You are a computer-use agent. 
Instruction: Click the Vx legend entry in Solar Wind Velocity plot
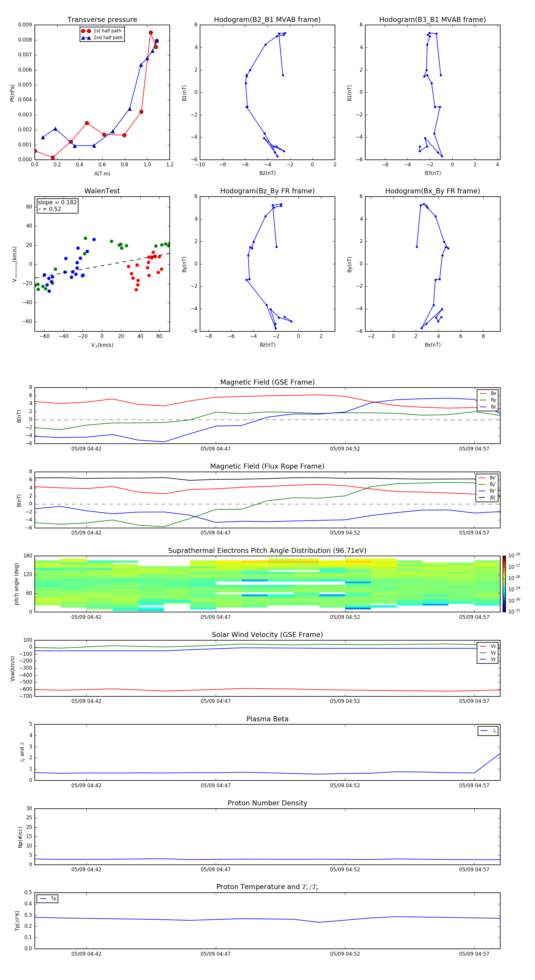pos(488,646)
